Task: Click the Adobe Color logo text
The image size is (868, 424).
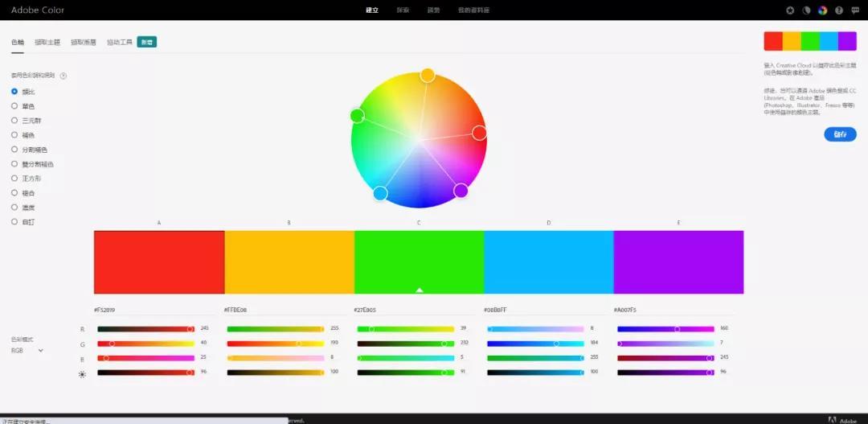Action: (x=38, y=10)
